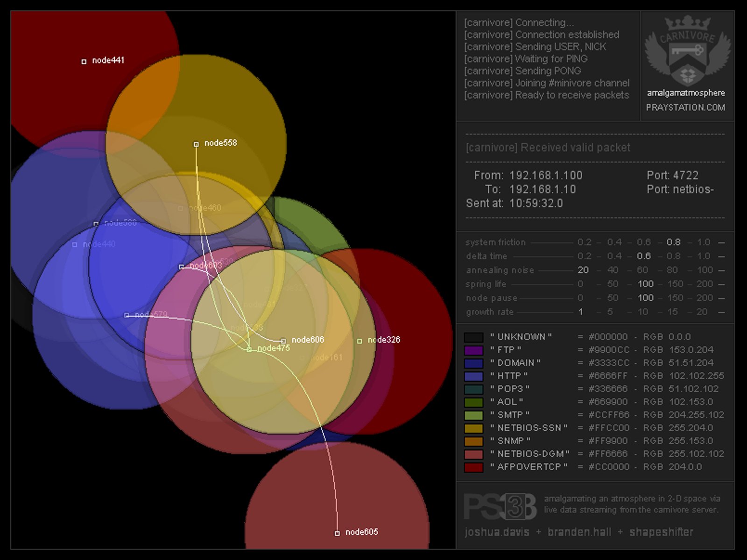Click the amalgamatmosphere title text

click(686, 93)
